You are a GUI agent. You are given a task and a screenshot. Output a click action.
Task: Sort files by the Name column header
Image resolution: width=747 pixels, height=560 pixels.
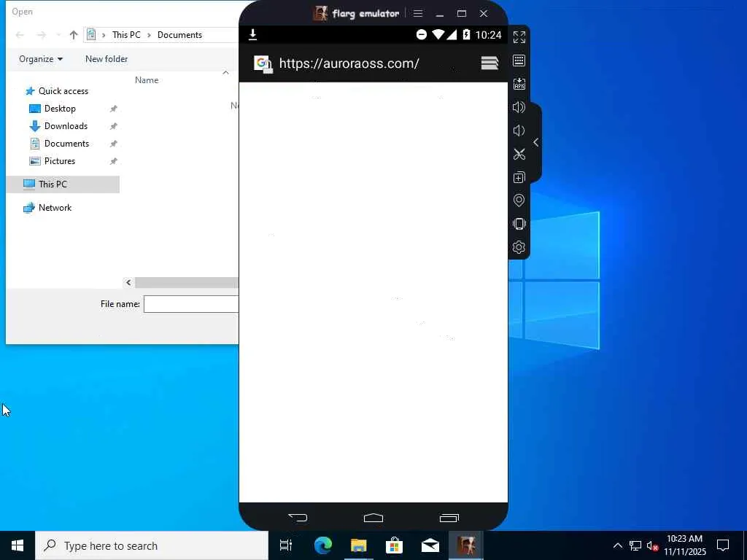click(146, 80)
